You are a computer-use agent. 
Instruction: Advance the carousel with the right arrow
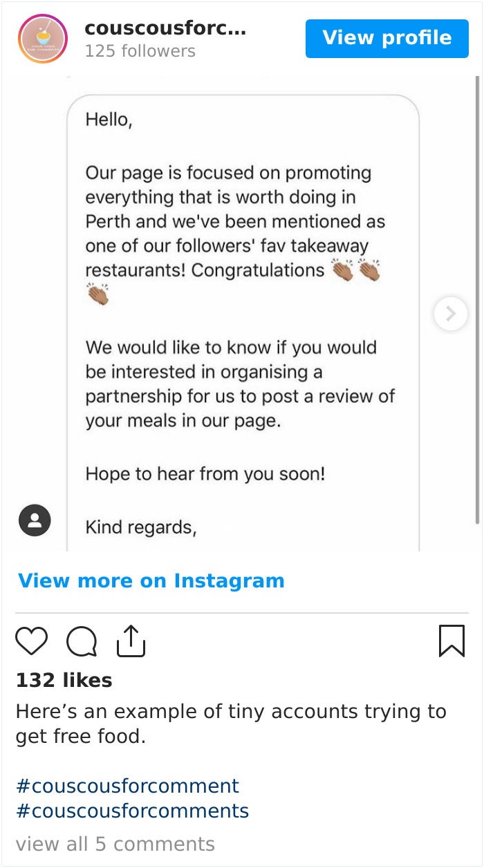[450, 313]
